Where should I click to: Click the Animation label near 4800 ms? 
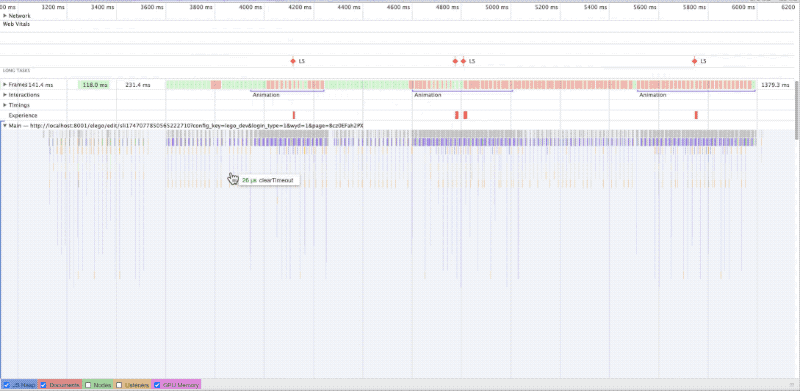(x=428, y=95)
